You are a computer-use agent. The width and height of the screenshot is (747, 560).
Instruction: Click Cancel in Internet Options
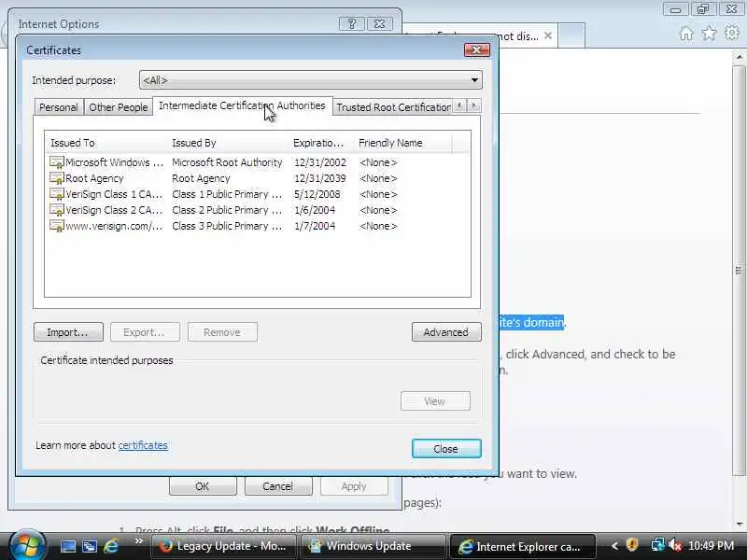pyautogui.click(x=278, y=486)
